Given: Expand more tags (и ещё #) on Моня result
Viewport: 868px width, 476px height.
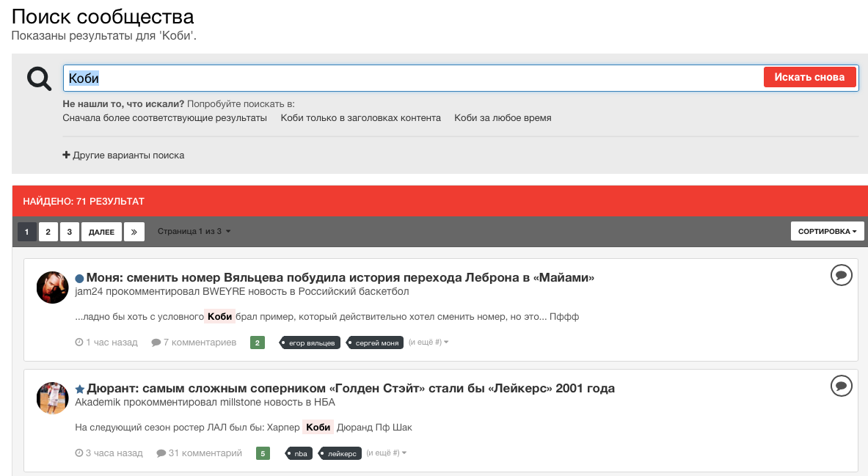Looking at the screenshot, I should 428,343.
